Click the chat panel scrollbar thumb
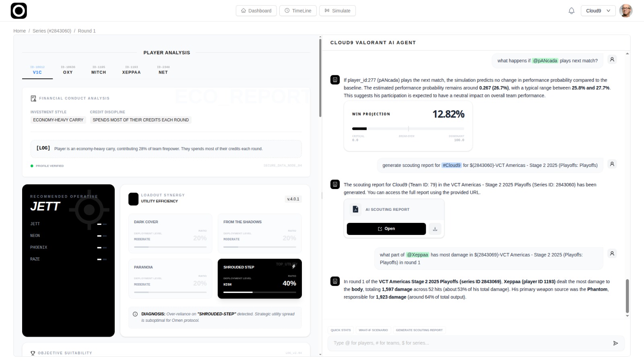This screenshot has height=362, width=644. [627, 296]
